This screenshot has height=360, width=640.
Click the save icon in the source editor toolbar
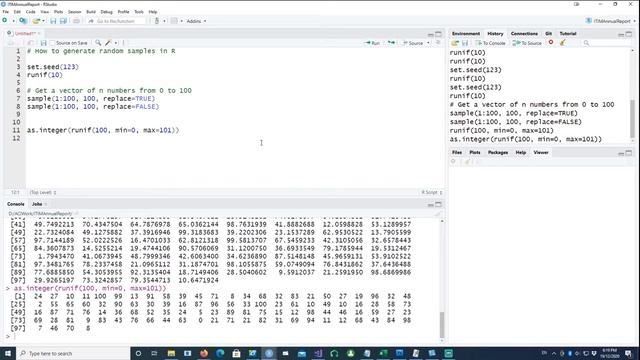click(43, 43)
